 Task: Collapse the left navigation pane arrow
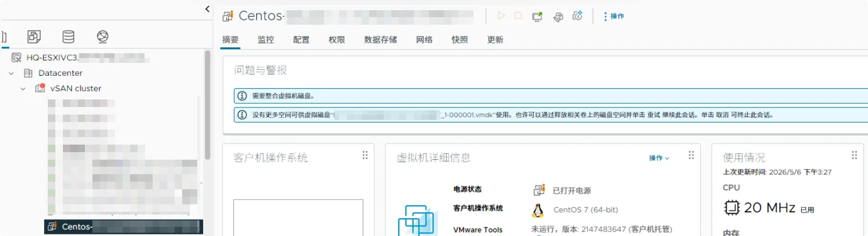(x=207, y=9)
